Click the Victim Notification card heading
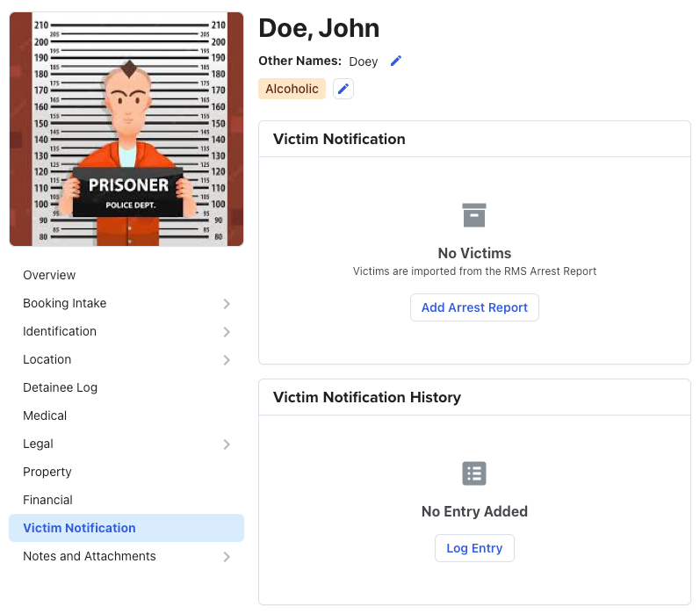 (339, 139)
